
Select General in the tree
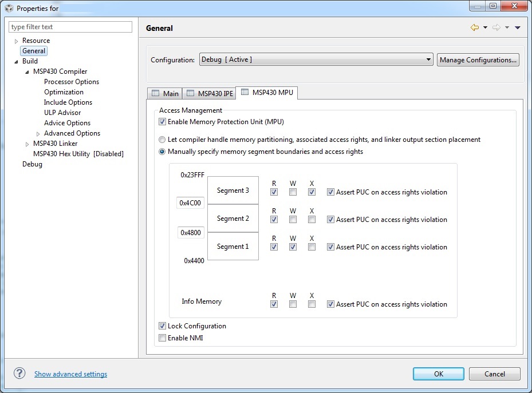click(34, 51)
